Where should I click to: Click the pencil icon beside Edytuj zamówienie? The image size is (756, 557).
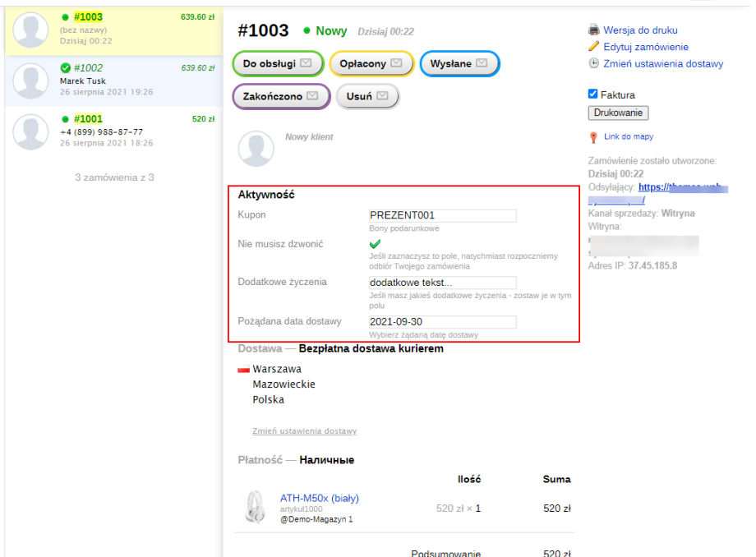point(594,47)
